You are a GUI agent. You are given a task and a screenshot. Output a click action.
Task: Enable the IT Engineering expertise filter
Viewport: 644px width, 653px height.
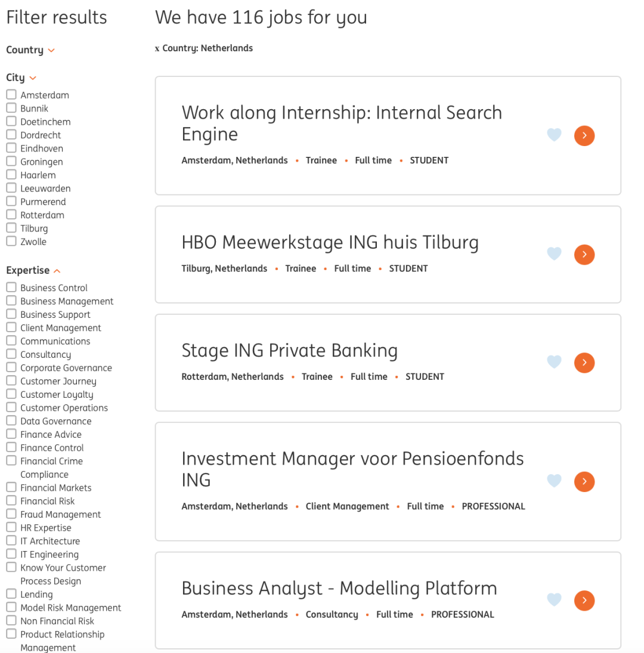[11, 554]
